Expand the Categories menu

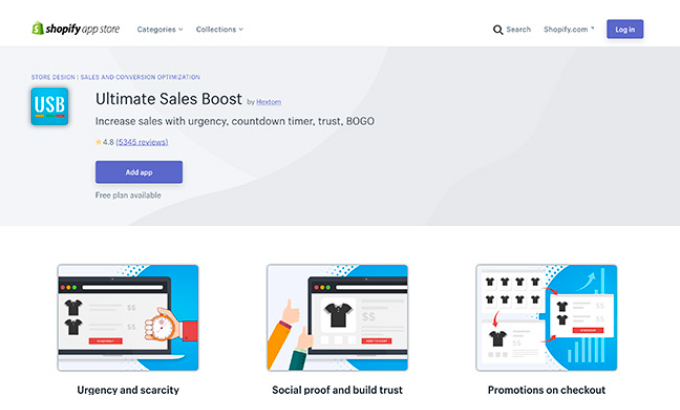(160, 30)
